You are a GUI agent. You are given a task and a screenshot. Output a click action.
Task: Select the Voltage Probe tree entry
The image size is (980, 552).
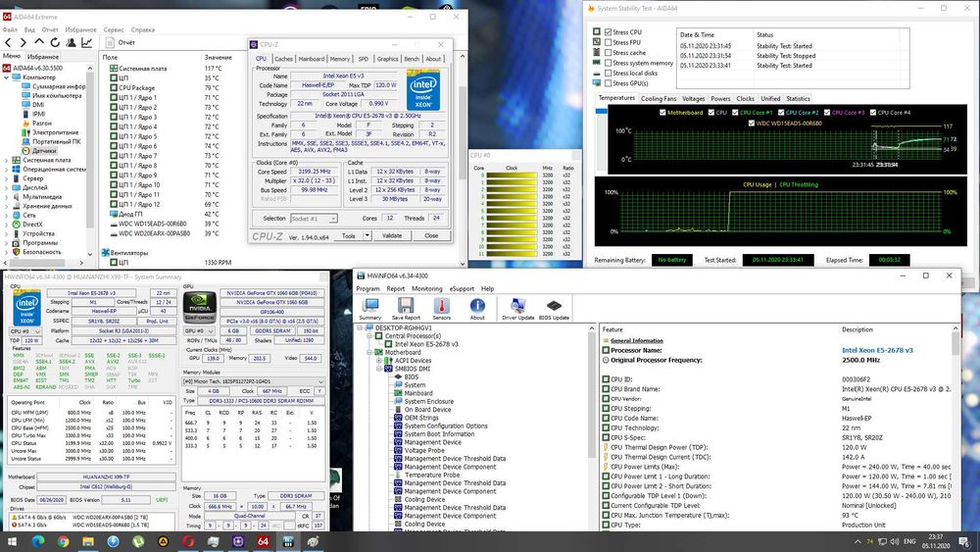(x=424, y=451)
